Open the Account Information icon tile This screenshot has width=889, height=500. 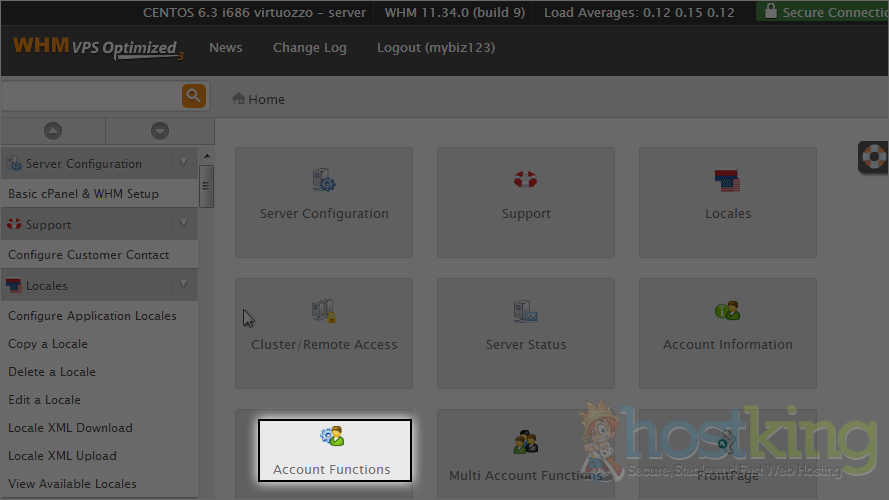pos(727,333)
